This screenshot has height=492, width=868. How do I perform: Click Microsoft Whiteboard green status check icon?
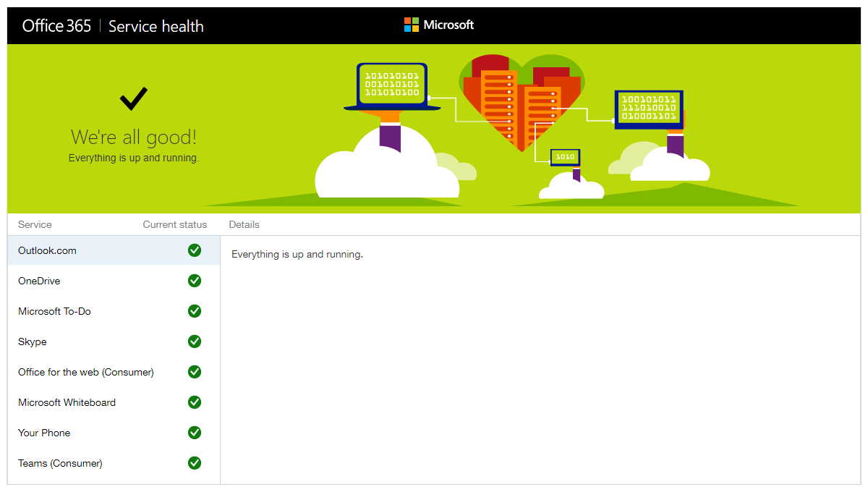click(195, 402)
